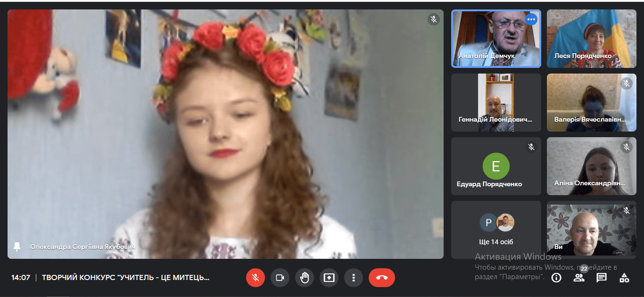Open meeting details info icon

pyautogui.click(x=556, y=278)
